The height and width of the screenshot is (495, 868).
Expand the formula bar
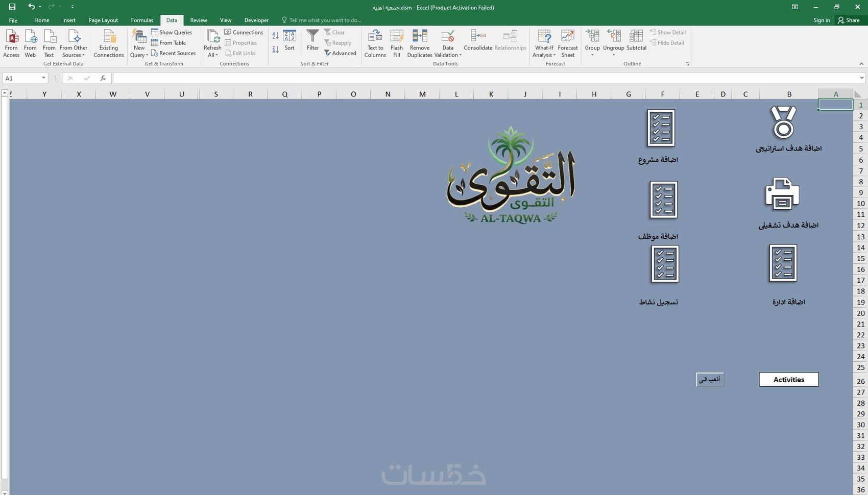(x=862, y=78)
